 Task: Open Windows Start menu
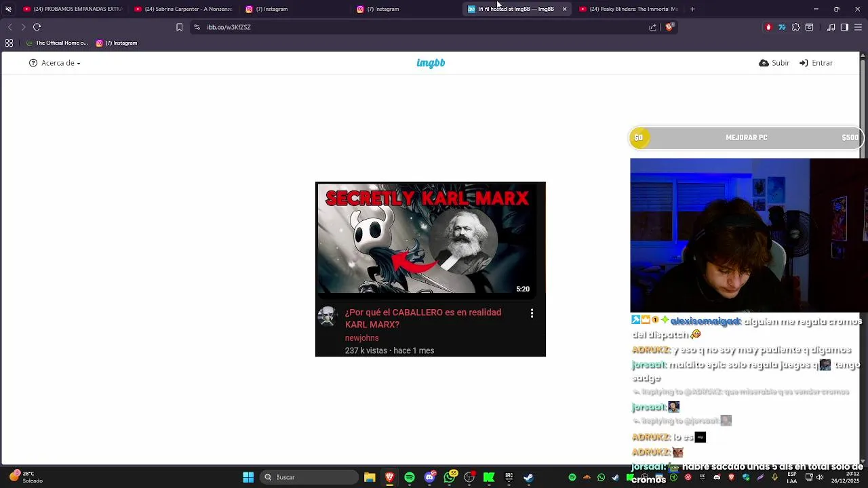click(248, 477)
